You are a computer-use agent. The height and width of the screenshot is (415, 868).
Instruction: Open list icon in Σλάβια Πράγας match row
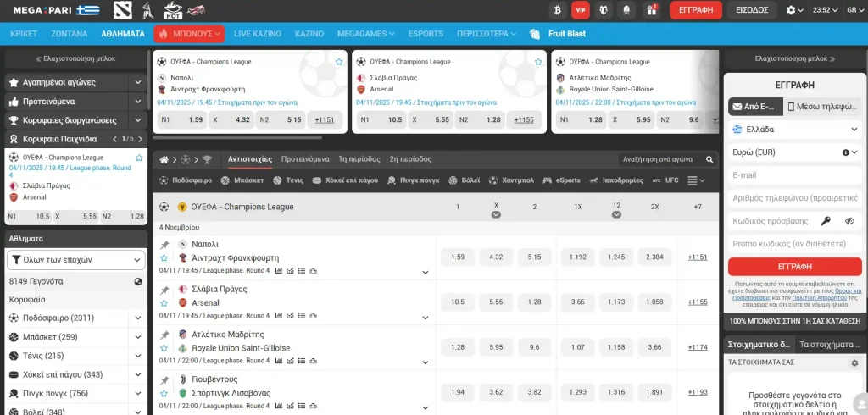pyautogui.click(x=302, y=316)
